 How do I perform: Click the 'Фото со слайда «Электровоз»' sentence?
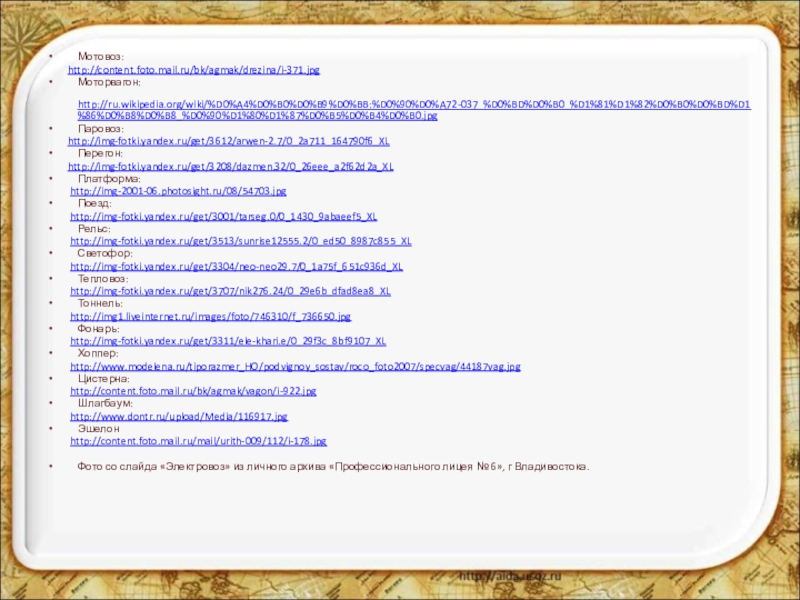333,467
